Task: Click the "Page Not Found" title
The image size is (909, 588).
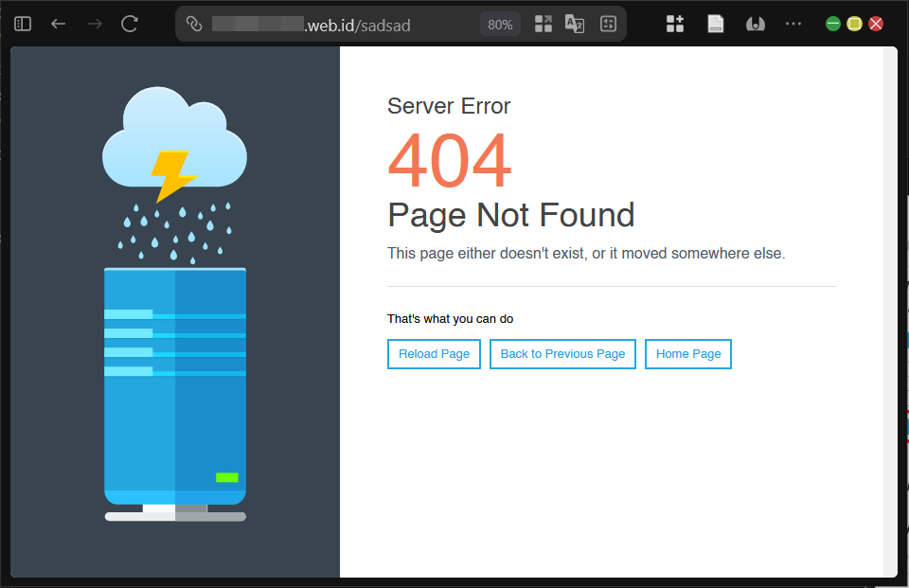Action: [510, 215]
